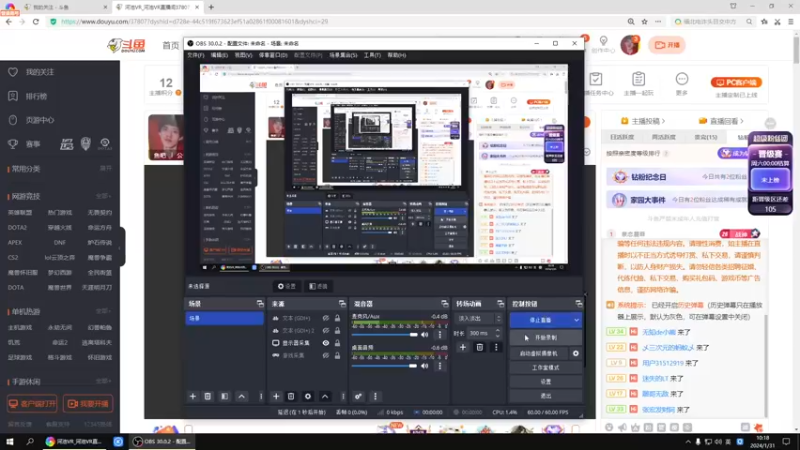The image size is (800, 450).
Task: Undock the Controls panel
Action: (579, 304)
